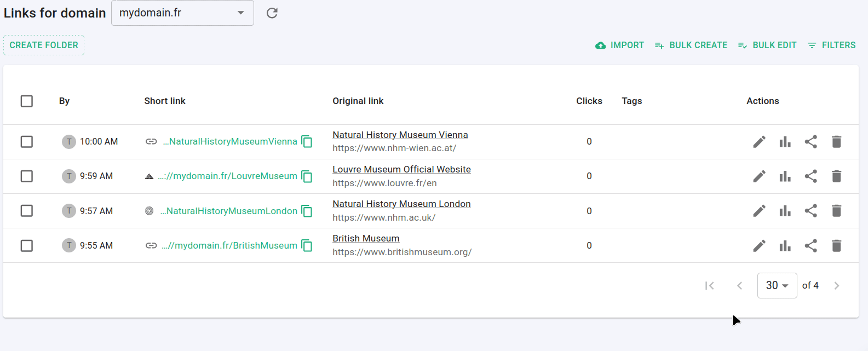The height and width of the screenshot is (351, 868).
Task: Open the mydomain.fr domain dropdown
Action: pyautogui.click(x=182, y=13)
